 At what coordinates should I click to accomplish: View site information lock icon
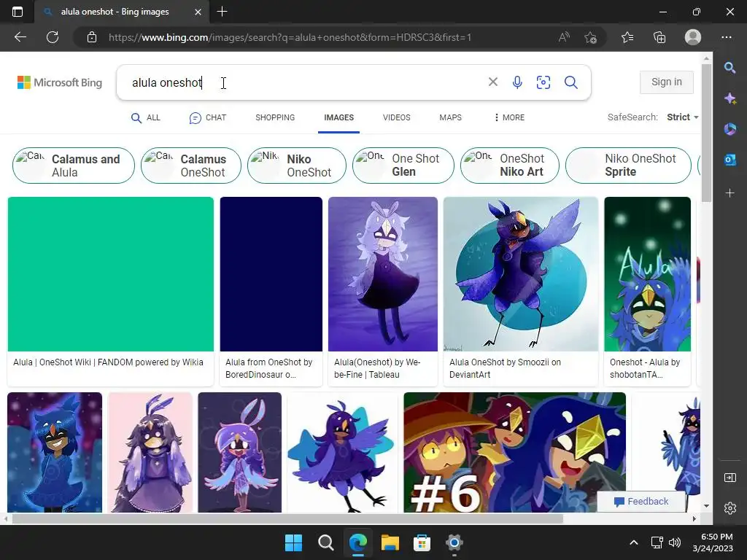(x=92, y=37)
